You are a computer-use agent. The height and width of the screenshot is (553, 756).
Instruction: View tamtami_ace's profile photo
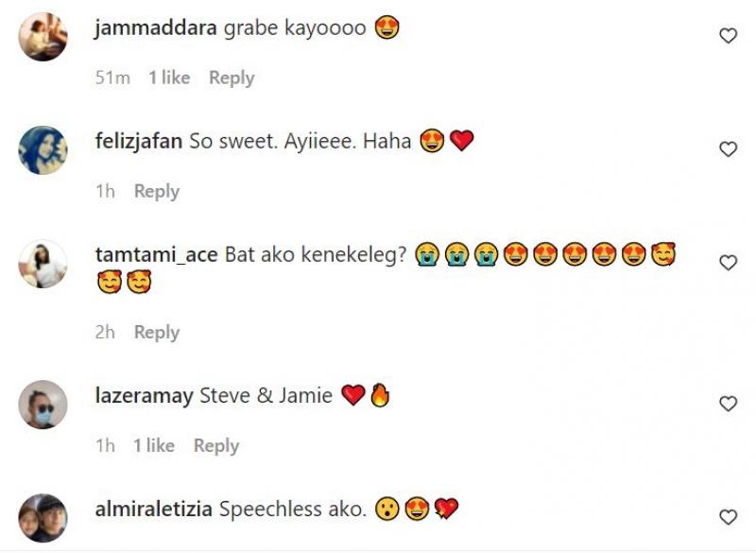[x=43, y=264]
